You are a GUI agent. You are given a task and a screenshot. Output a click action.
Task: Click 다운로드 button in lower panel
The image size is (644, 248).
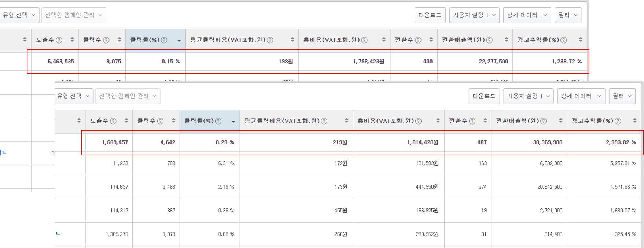coord(484,96)
